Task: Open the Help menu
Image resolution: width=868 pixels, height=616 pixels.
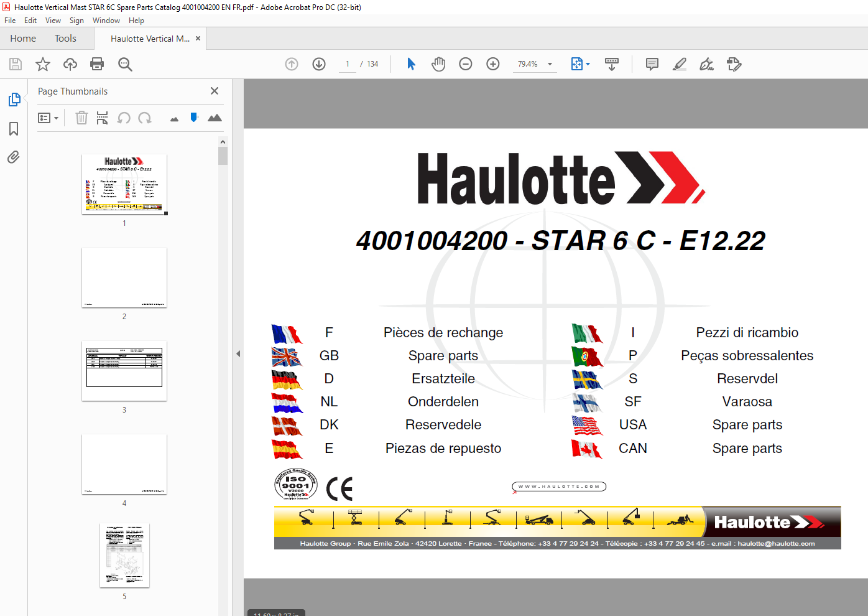Action: [x=136, y=21]
